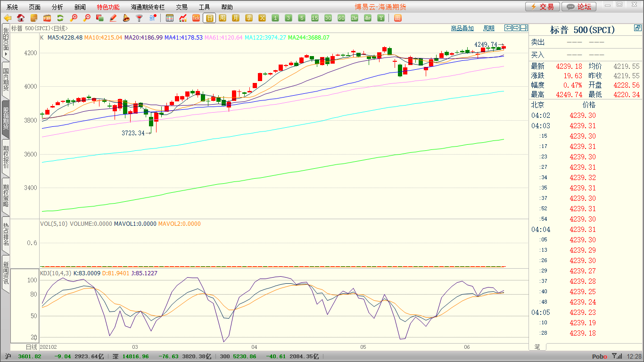Select the yearly Y period button
Image resolution: width=644 pixels, height=362 pixels.
coord(381,18)
